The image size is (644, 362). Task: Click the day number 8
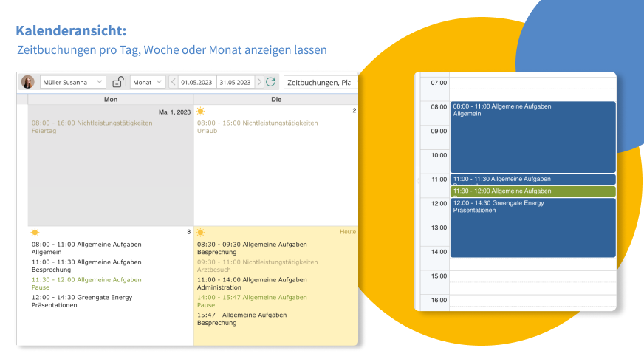(x=189, y=232)
